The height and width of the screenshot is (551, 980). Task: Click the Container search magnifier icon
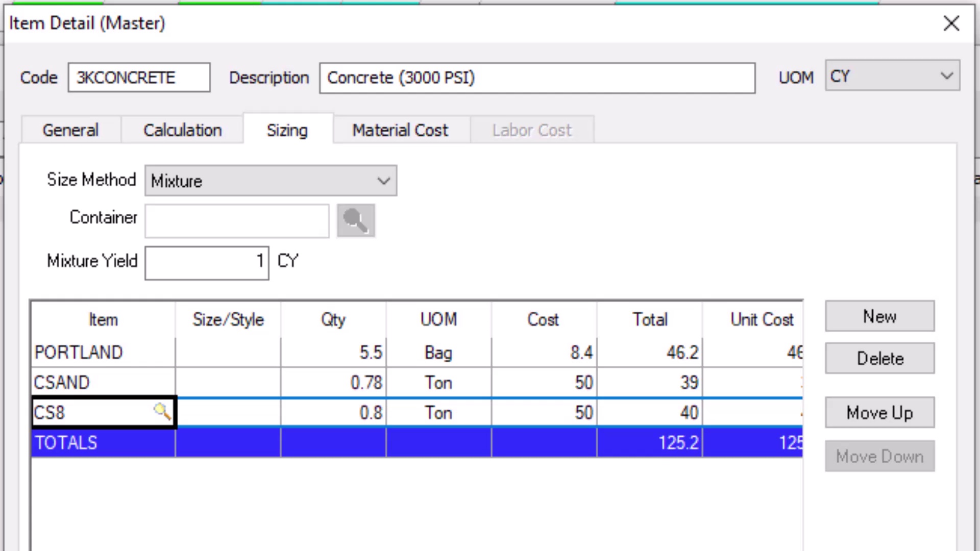pyautogui.click(x=356, y=220)
